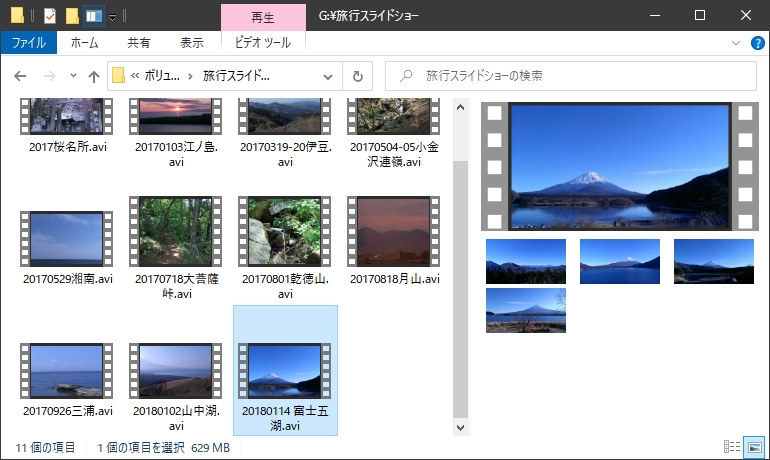This screenshot has width=770, height=460.
Task: Go forward with the right arrow
Action: coord(49,76)
